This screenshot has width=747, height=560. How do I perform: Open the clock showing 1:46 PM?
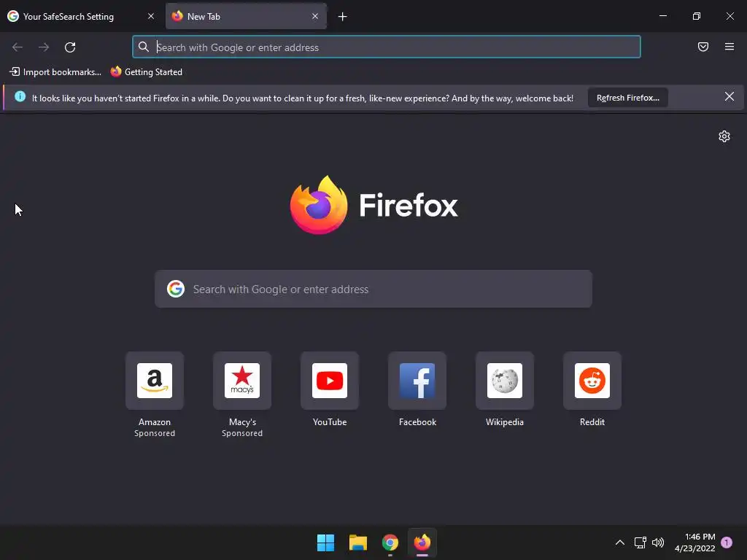695,542
